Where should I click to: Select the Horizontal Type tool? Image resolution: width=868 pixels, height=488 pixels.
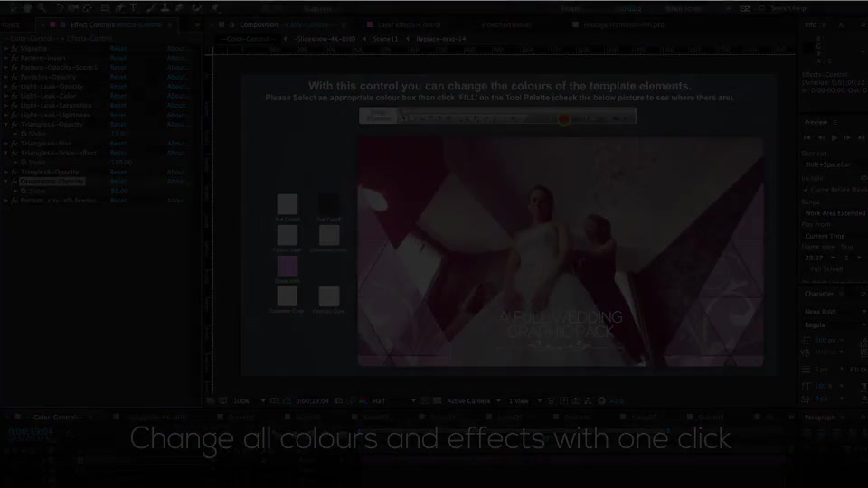[x=134, y=8]
